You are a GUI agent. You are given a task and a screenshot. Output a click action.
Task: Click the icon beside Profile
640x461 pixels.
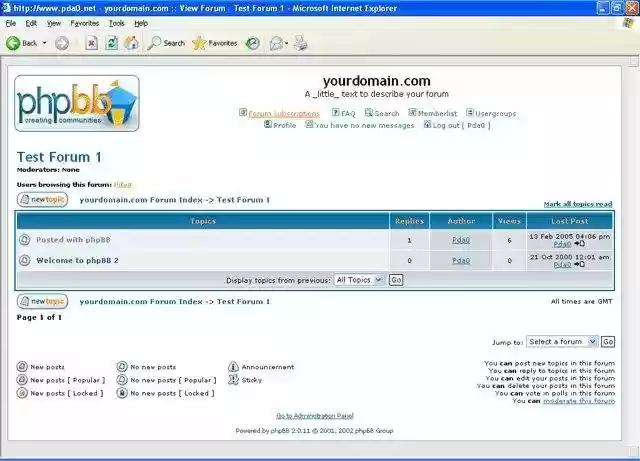[268, 124]
